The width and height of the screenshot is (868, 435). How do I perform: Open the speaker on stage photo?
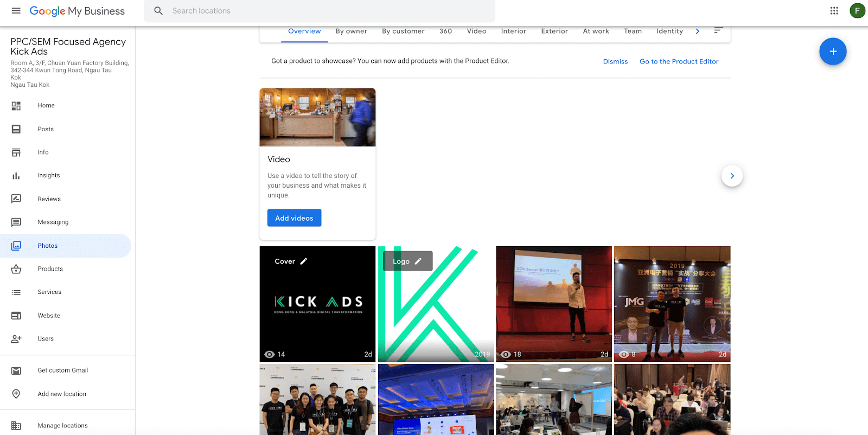pos(554,304)
